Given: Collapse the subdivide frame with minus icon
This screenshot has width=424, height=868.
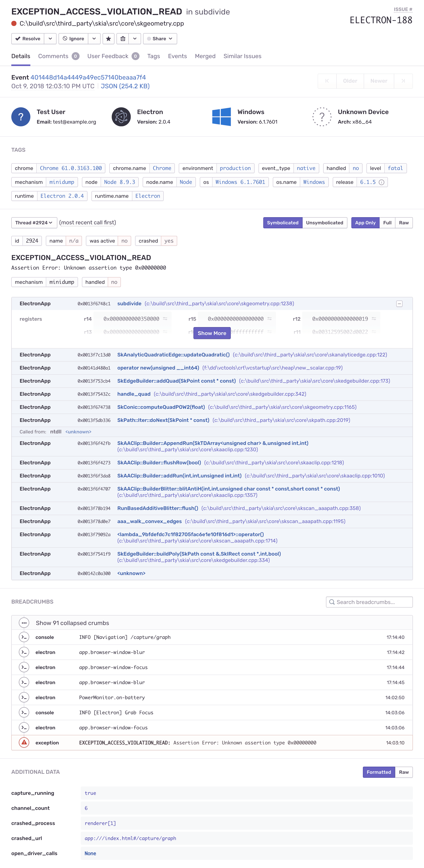Looking at the screenshot, I should 399,304.
